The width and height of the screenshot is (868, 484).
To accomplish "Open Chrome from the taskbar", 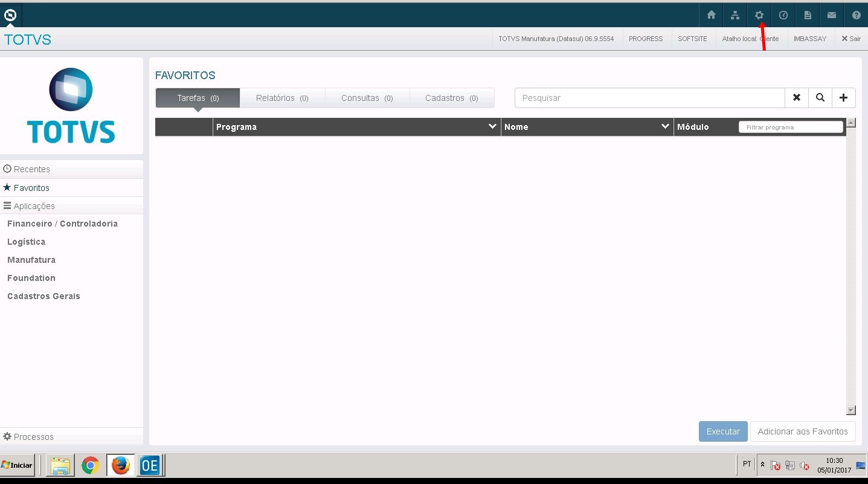I will (x=91, y=465).
